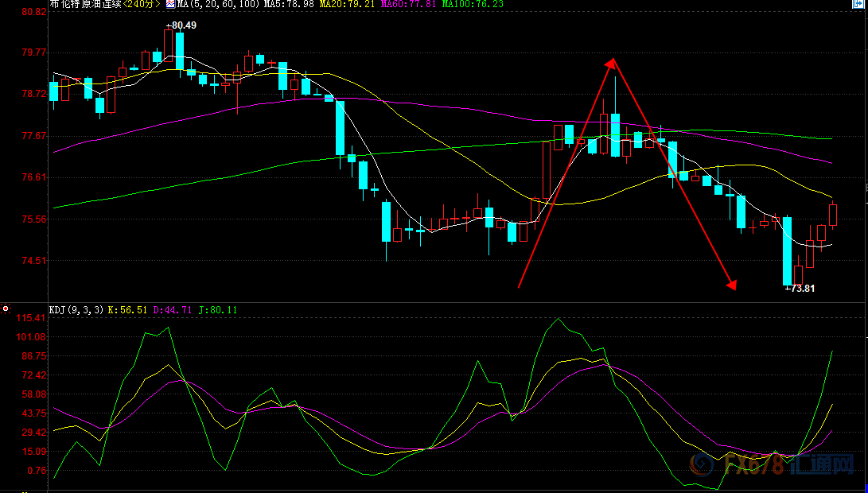Open the <240分> timeframe selector
Viewport: 868px width, 493px height.
click(x=141, y=4)
